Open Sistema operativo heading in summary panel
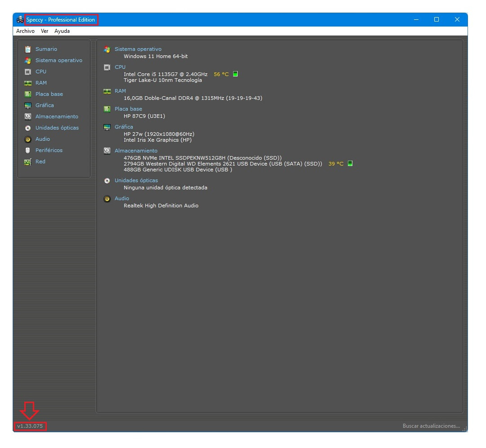The image size is (486, 448). coord(138,49)
